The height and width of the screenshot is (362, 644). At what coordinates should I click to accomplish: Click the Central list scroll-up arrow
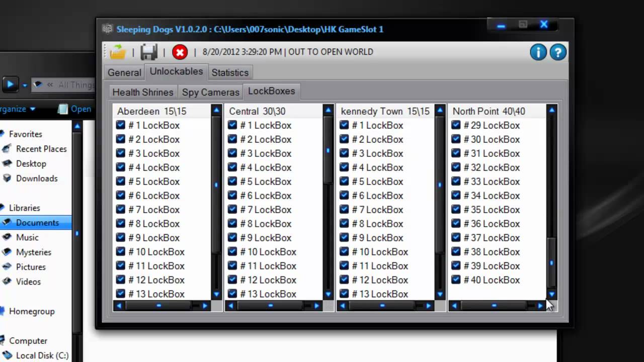click(328, 110)
